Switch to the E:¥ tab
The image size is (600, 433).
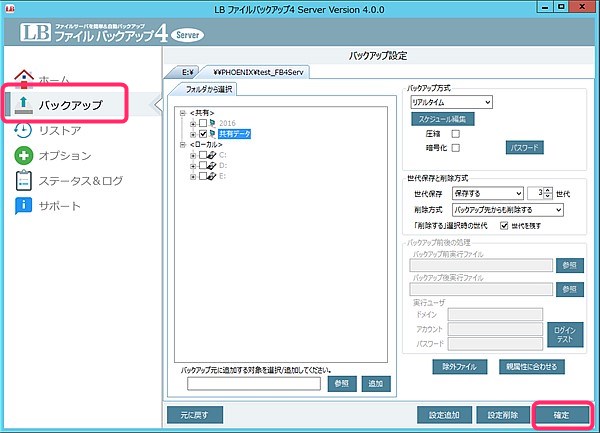tap(187, 72)
